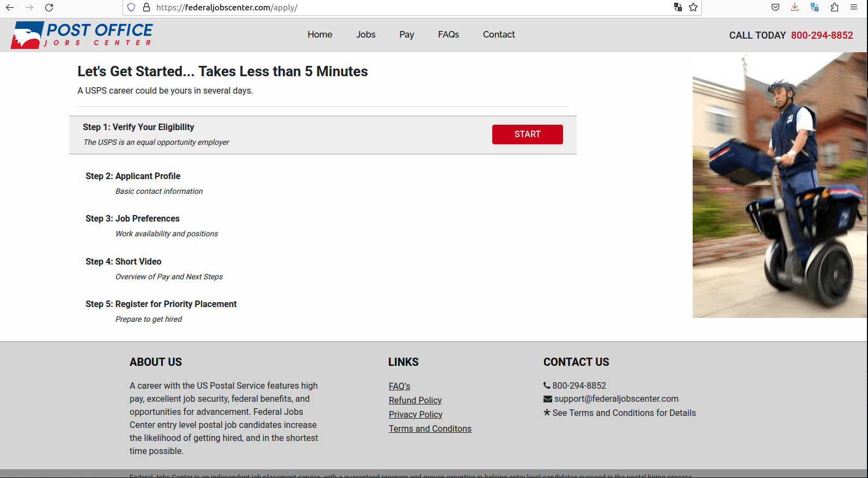
Task: Click the Post Office Jobs Center logo
Action: 82,35
